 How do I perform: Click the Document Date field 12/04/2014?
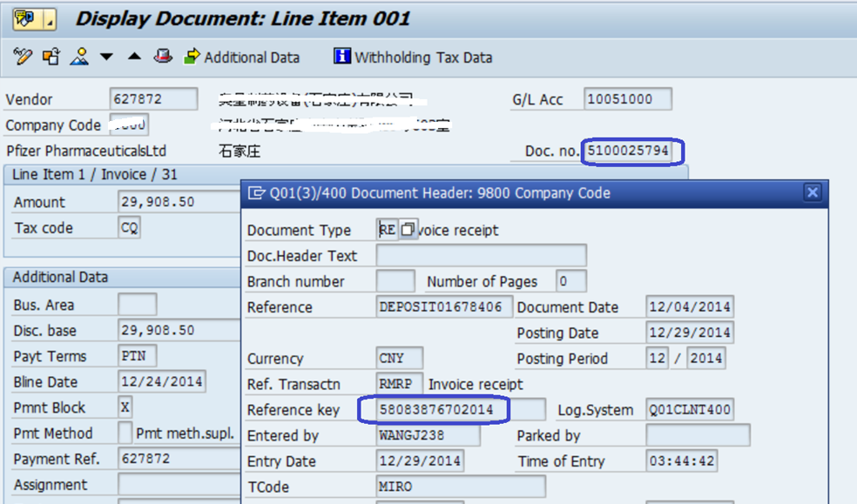(x=689, y=306)
